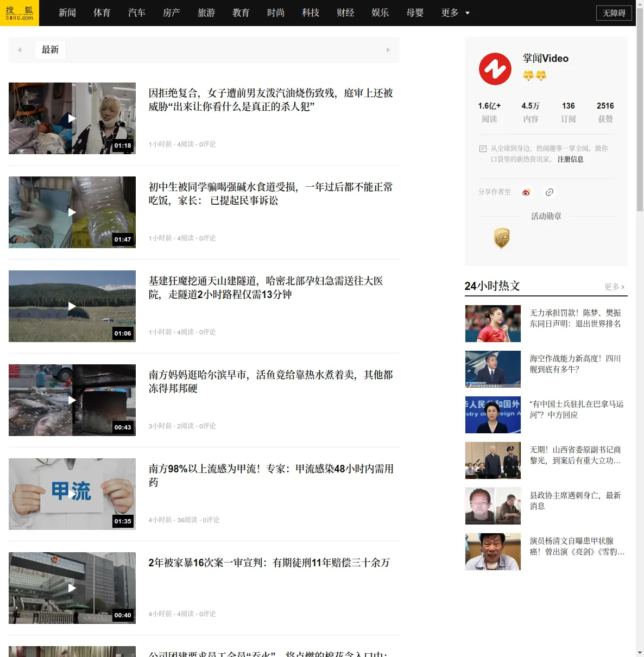Play the 哈尔滨早市活鱼 video
The image size is (644, 657).
[x=72, y=400]
